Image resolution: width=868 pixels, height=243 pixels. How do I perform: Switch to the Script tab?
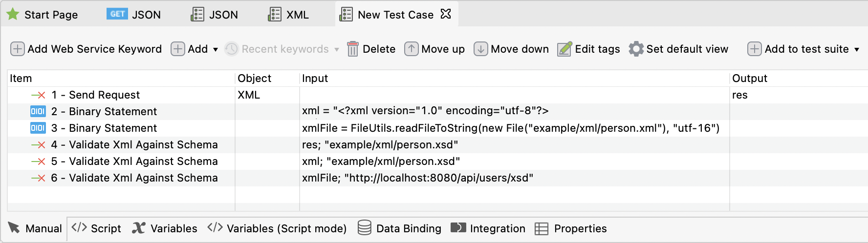(97, 228)
